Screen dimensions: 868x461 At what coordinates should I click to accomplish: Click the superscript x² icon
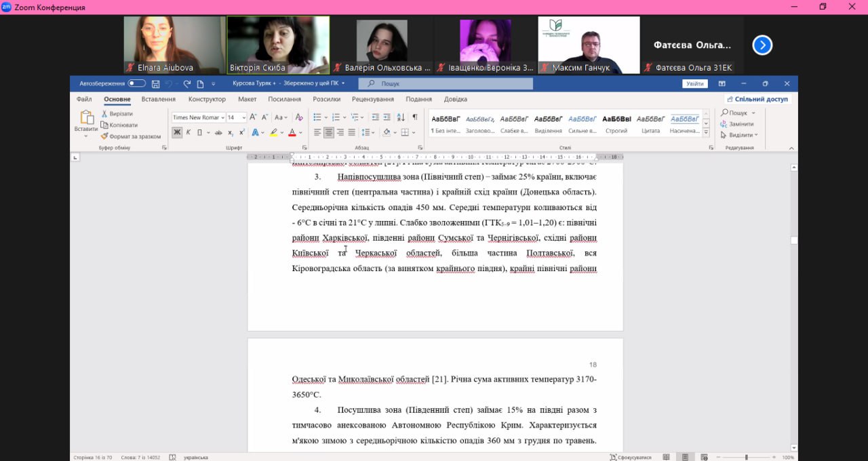pyautogui.click(x=242, y=133)
